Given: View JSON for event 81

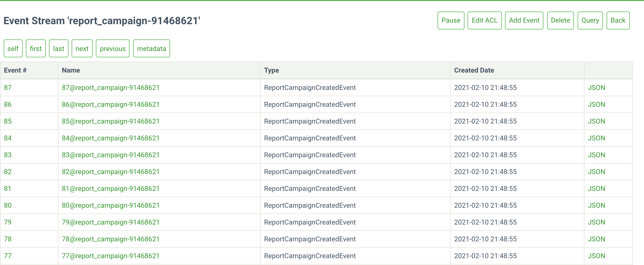Looking at the screenshot, I should click(x=596, y=188).
